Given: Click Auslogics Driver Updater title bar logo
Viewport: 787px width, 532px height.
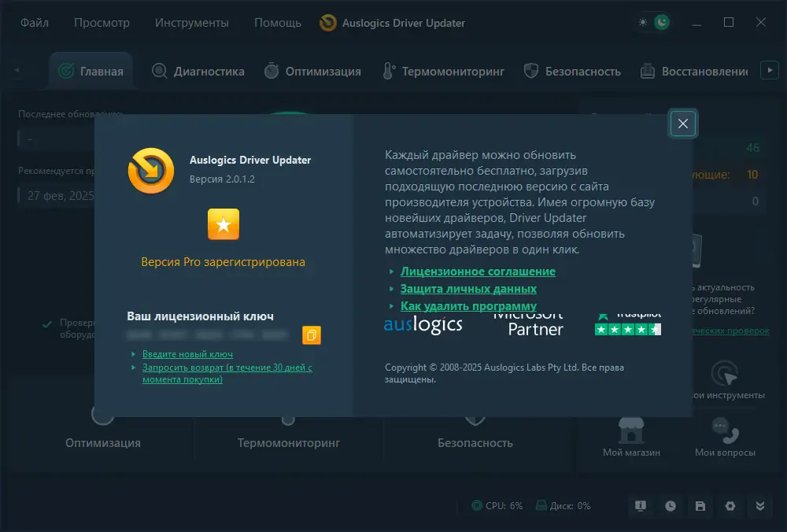Looking at the screenshot, I should pos(328,23).
